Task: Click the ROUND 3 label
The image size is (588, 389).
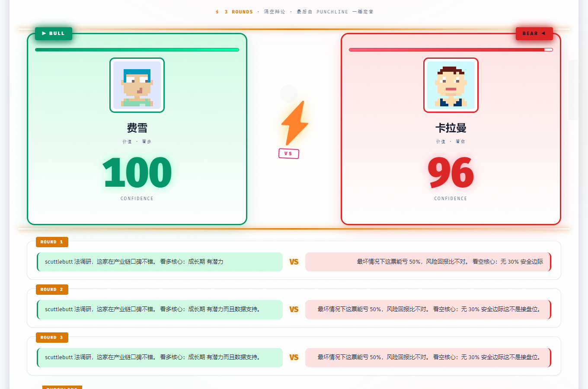Action: pos(52,338)
